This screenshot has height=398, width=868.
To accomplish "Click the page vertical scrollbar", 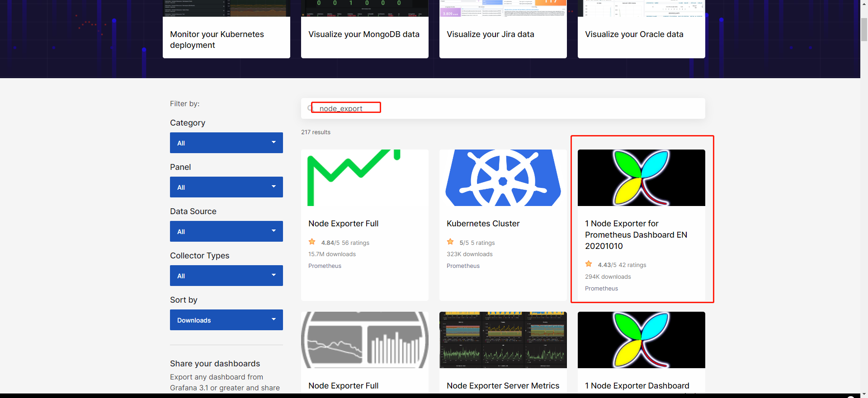I will click(x=864, y=199).
